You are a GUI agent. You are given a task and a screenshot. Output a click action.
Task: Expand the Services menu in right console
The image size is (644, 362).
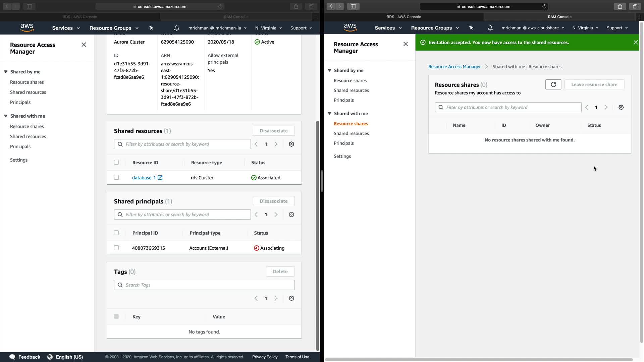click(388, 28)
